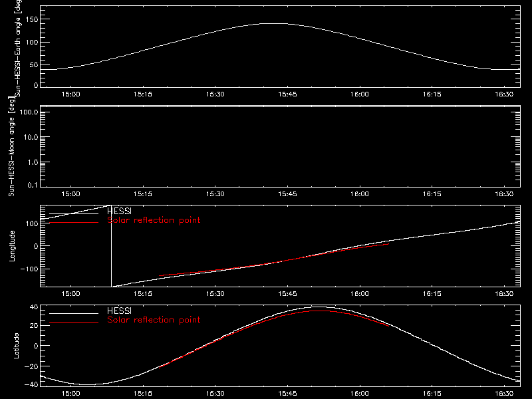This screenshot has height=399, width=532.
Task: Click the 16:00 time label under Moon angle plot
Action: 360,194
